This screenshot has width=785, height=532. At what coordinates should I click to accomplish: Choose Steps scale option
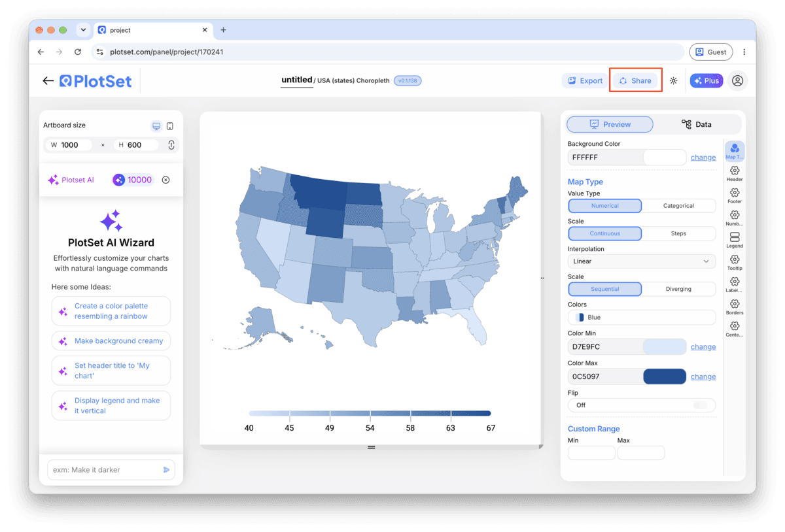click(x=678, y=233)
